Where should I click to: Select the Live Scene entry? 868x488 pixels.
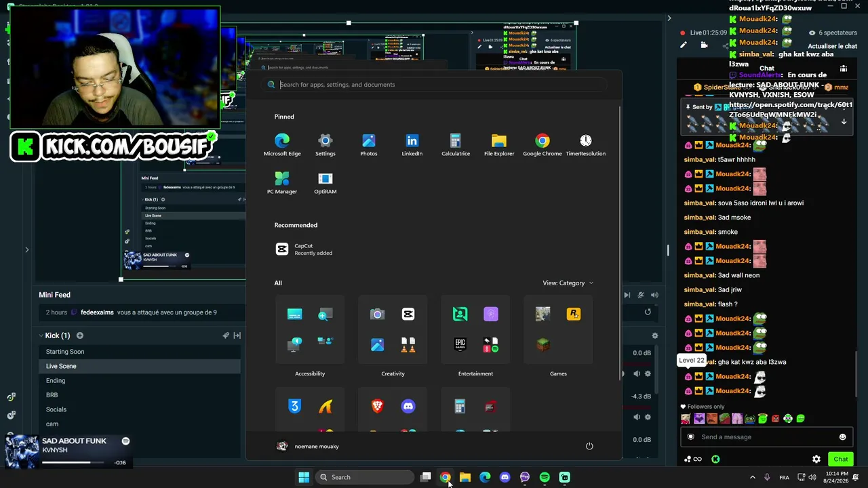pos(140,366)
